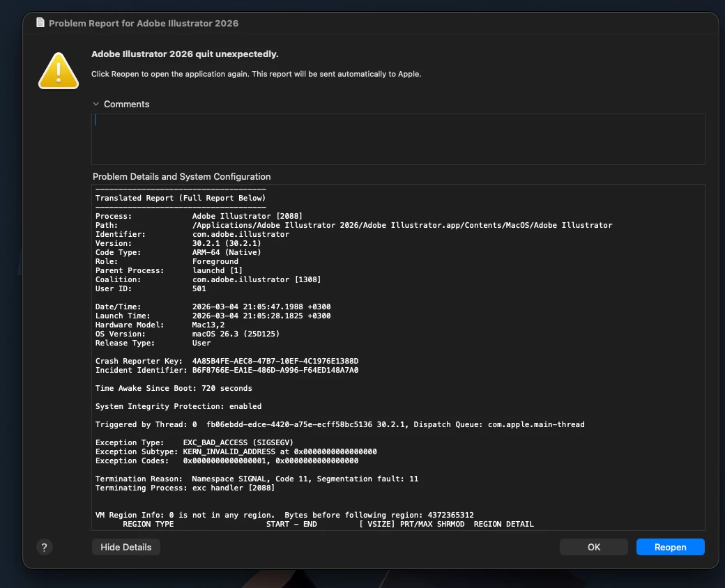
Task: Click the 'Translated Report (Full Report Below)' line
Action: 181,198
